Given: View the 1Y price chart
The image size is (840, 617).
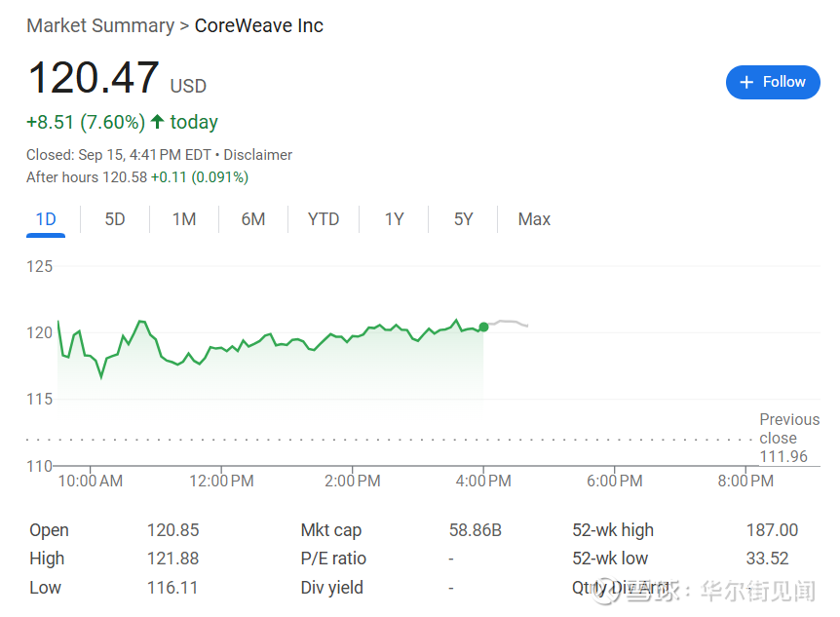Looking at the screenshot, I should pyautogui.click(x=394, y=219).
